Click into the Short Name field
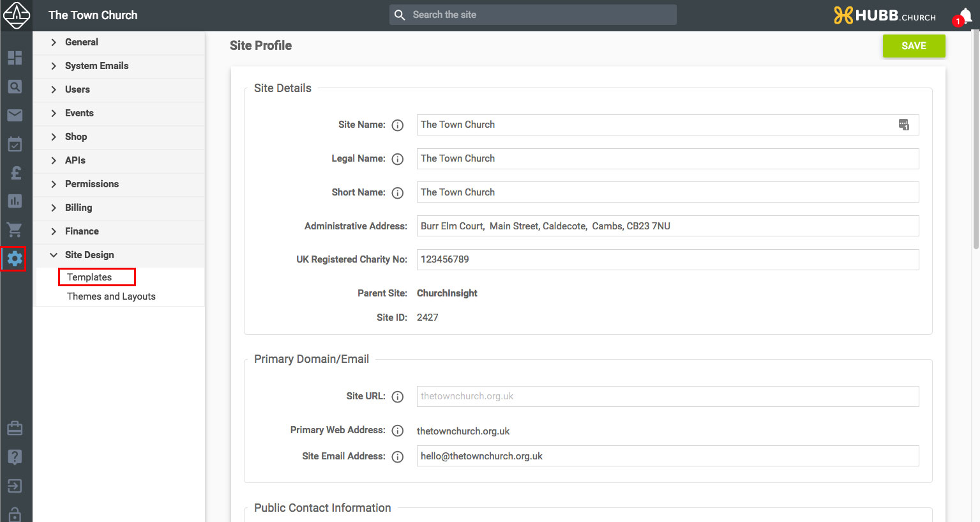Screen dimensions: 980x522 point(668,192)
